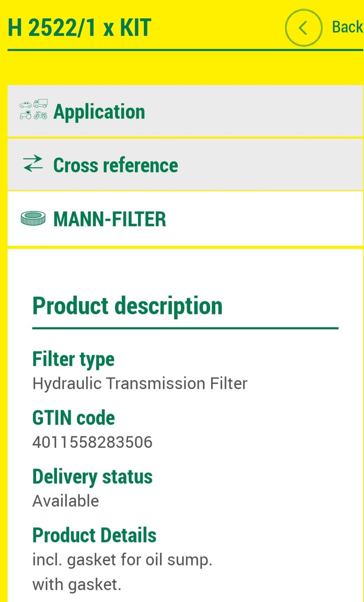
Task: Click the Product description heading
Action: point(127,306)
